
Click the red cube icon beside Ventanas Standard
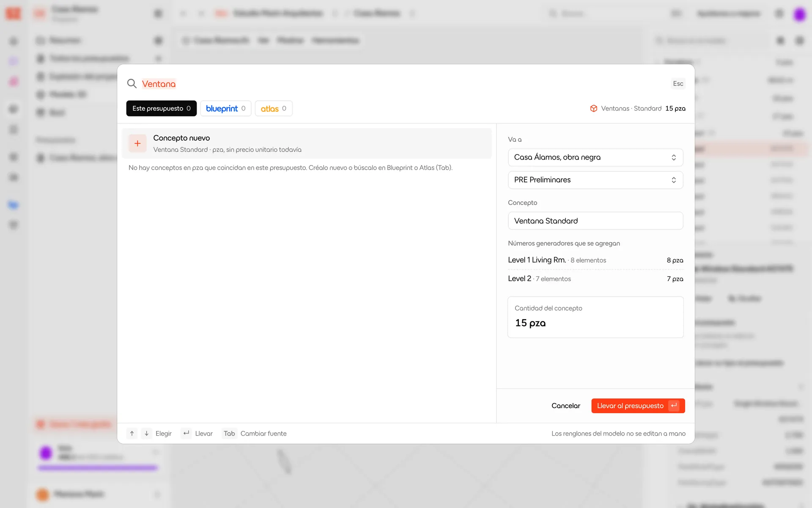point(594,108)
